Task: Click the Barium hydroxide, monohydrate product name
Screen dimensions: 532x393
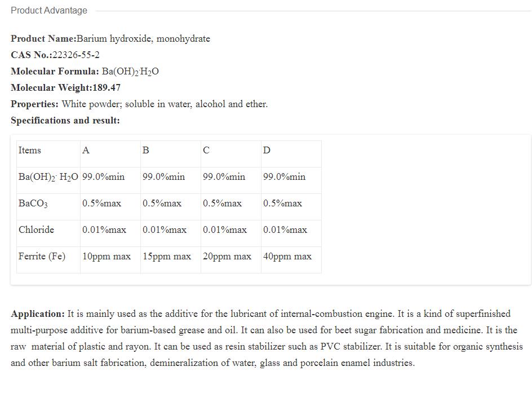Action: pos(143,38)
